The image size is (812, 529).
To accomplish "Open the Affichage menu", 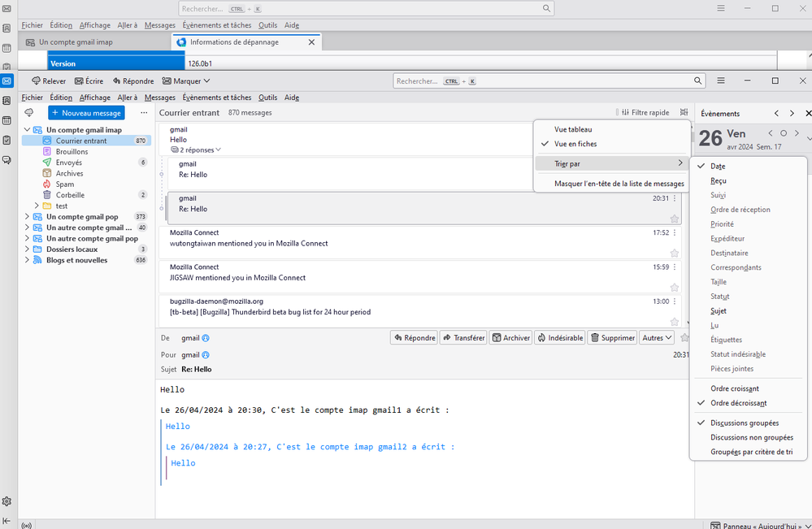I will pos(94,98).
